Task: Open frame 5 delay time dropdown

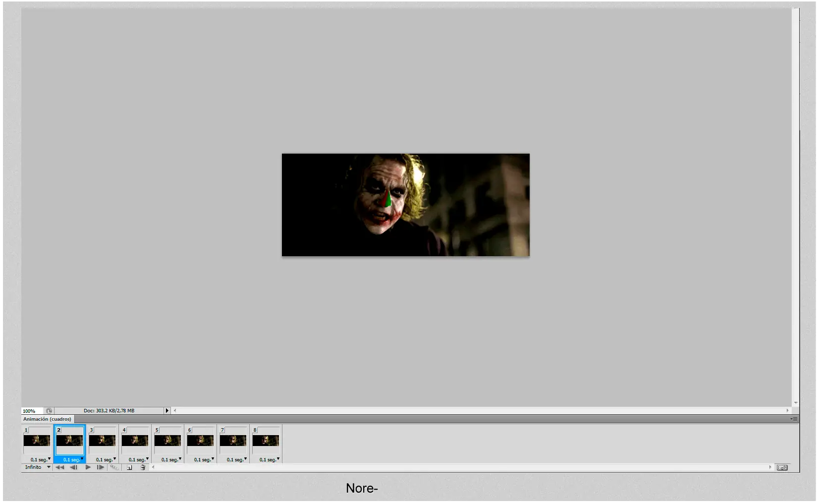Action: coord(171,459)
